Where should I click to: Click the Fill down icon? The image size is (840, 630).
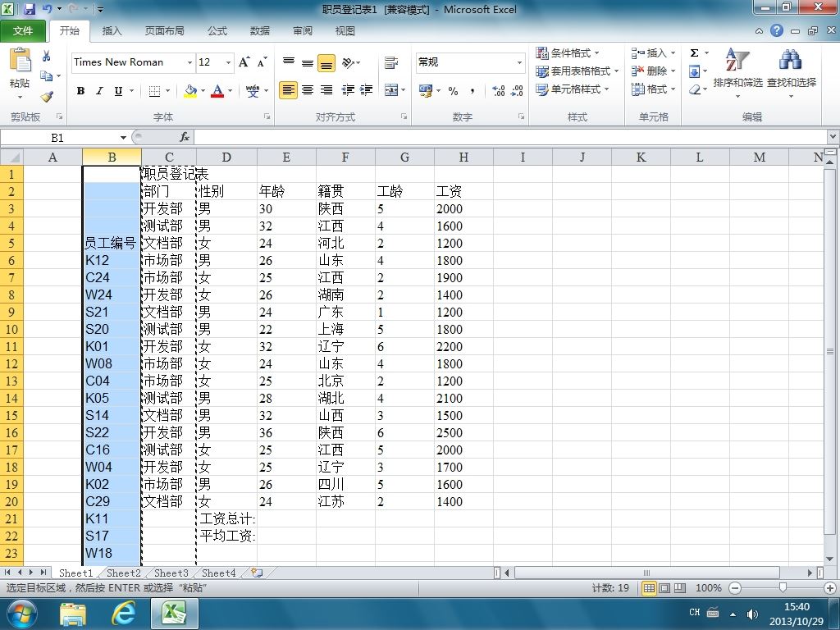point(694,71)
